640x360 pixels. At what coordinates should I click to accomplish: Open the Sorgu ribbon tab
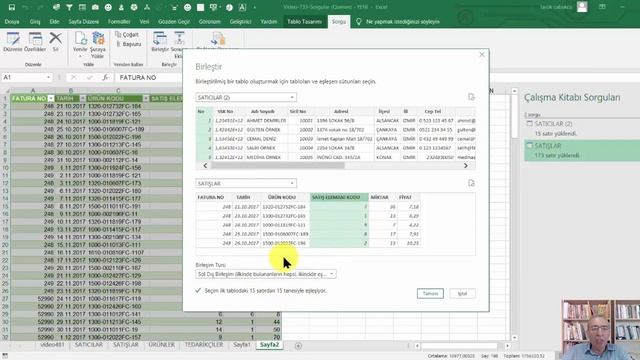pyautogui.click(x=339, y=22)
